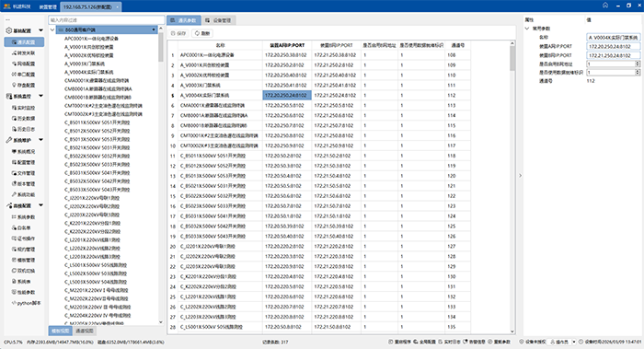The image size is (644, 349).
Task: Switch to the 模板视图 bottom tab
Action: (61, 331)
